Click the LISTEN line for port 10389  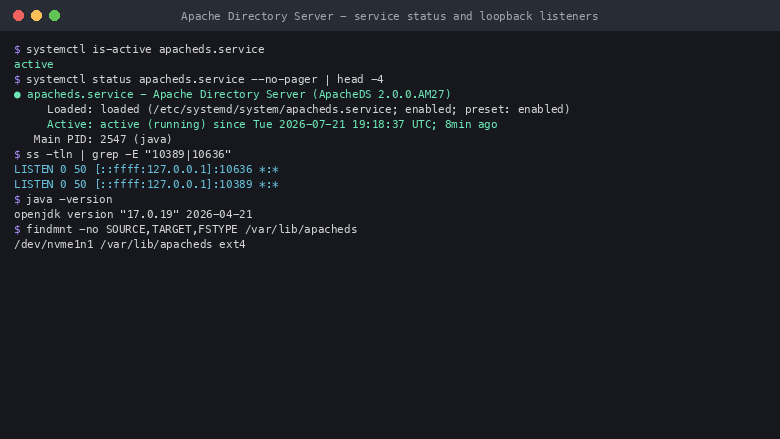point(146,184)
